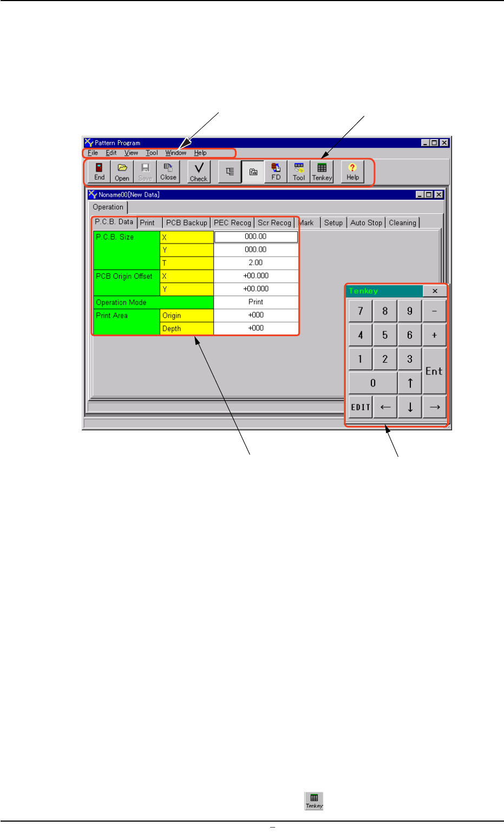This screenshot has width=504, height=833.
Task: Open the Tool menu
Action: [x=152, y=153]
